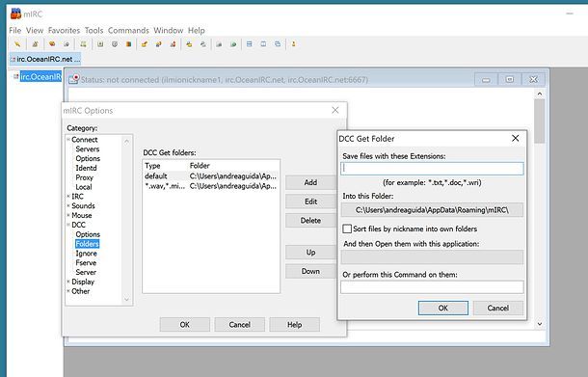
Task: Click the Status window scroll down arrow
Action: [539, 324]
